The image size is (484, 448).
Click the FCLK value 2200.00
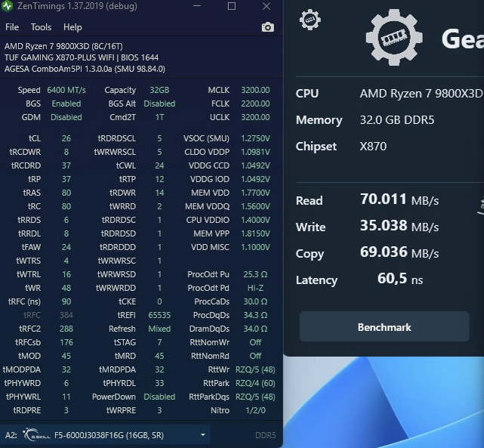[255, 104]
